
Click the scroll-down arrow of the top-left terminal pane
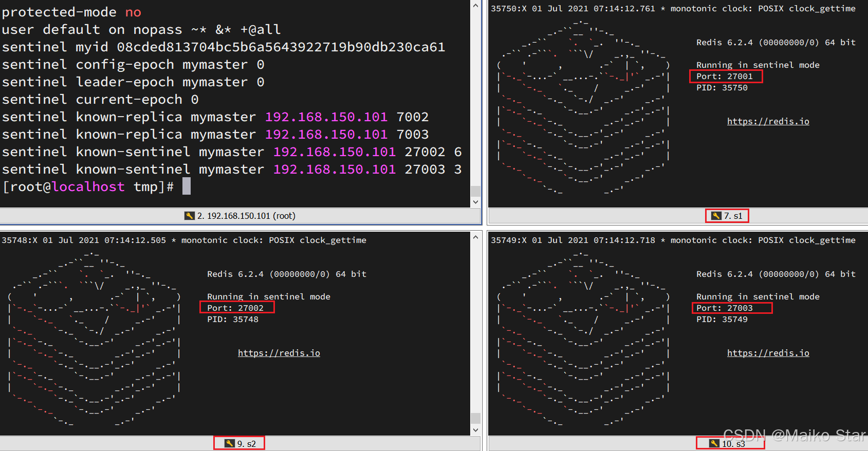475,202
